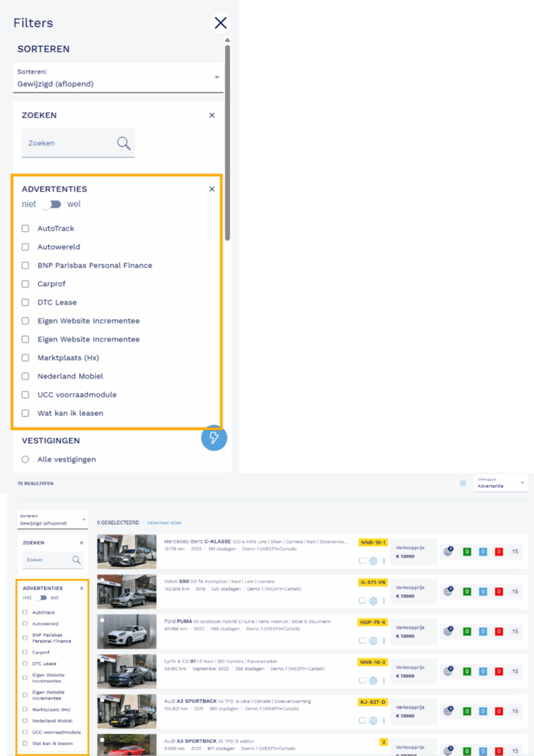Select the Alle vestigingen radio button
The image size is (534, 756).
click(x=26, y=459)
